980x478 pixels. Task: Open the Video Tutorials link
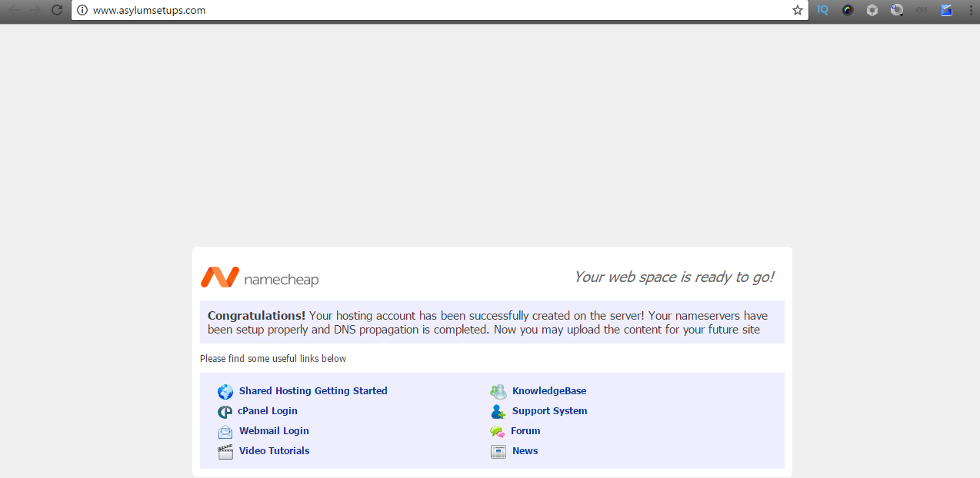point(275,451)
